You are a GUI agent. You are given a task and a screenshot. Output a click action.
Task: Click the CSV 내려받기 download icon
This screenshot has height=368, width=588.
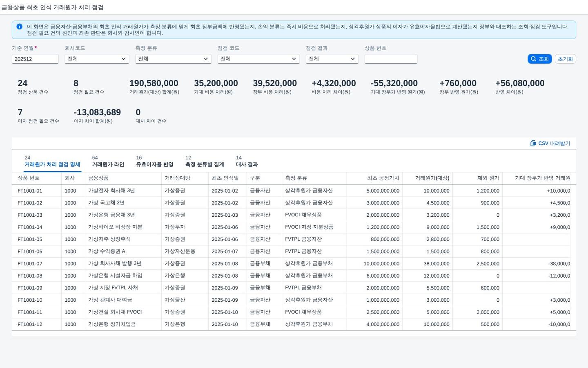[533, 143]
